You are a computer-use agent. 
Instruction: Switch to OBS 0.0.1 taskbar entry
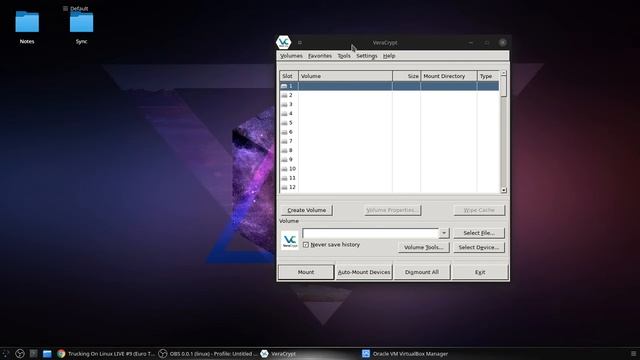click(x=208, y=354)
